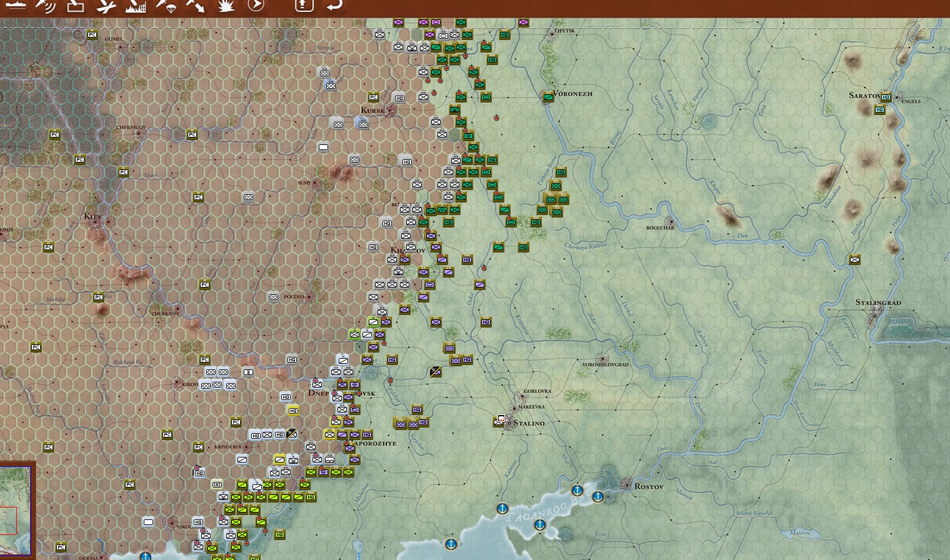This screenshot has height=560, width=950.
Task: Click the circled arrow toolbar button
Action: (256, 5)
